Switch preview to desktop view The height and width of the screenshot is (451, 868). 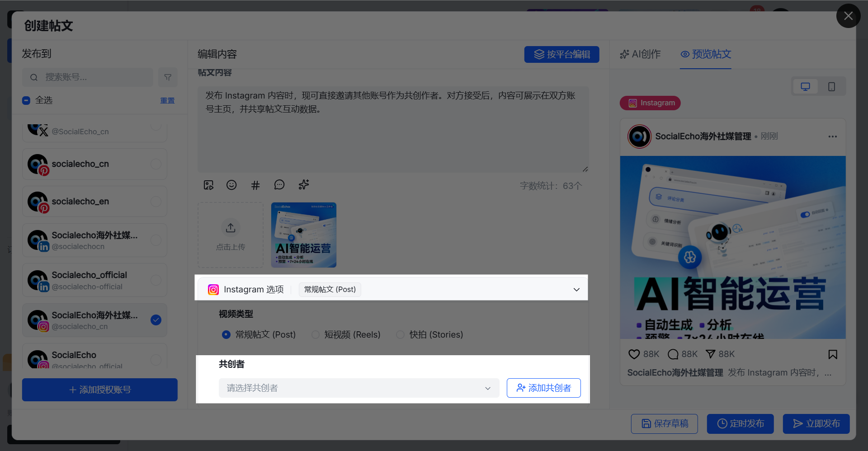pyautogui.click(x=806, y=86)
